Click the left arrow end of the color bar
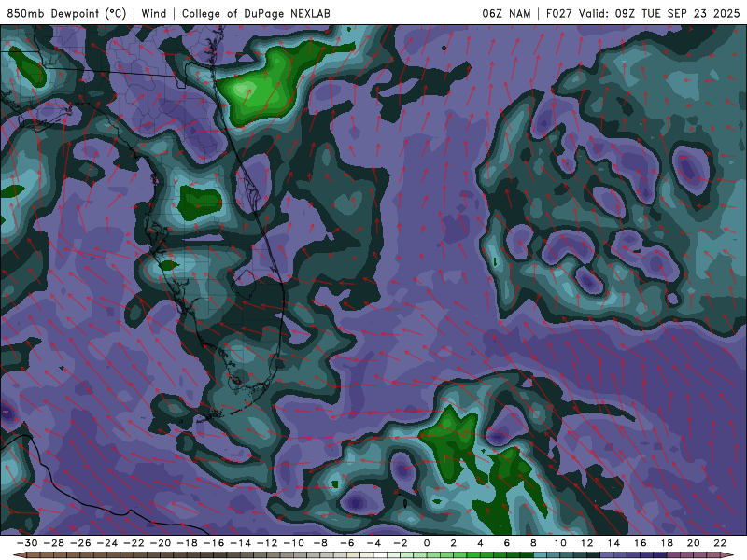The image size is (747, 560). pos(20,554)
